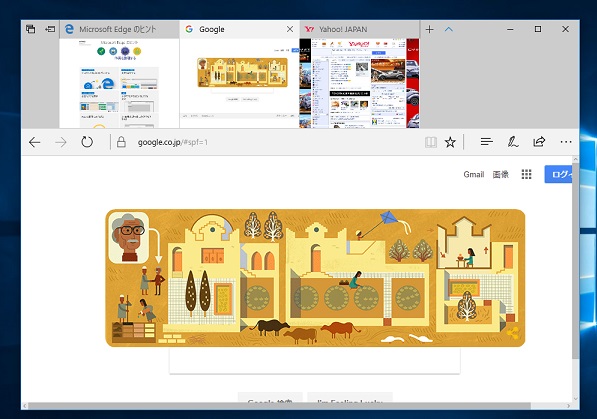Switch to Microsoft Edge のヒント tab
Image resolution: width=597 pixels, height=419 pixels.
point(119,29)
